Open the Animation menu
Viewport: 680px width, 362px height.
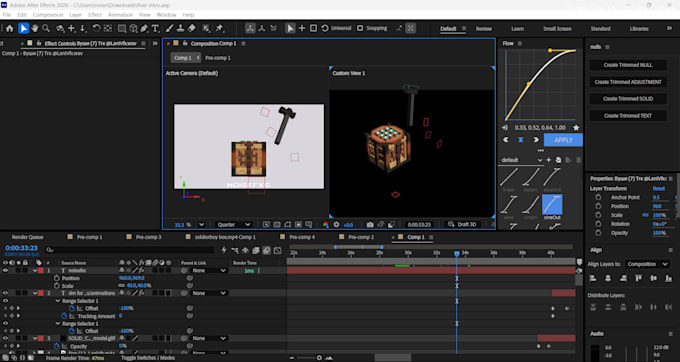pos(120,15)
